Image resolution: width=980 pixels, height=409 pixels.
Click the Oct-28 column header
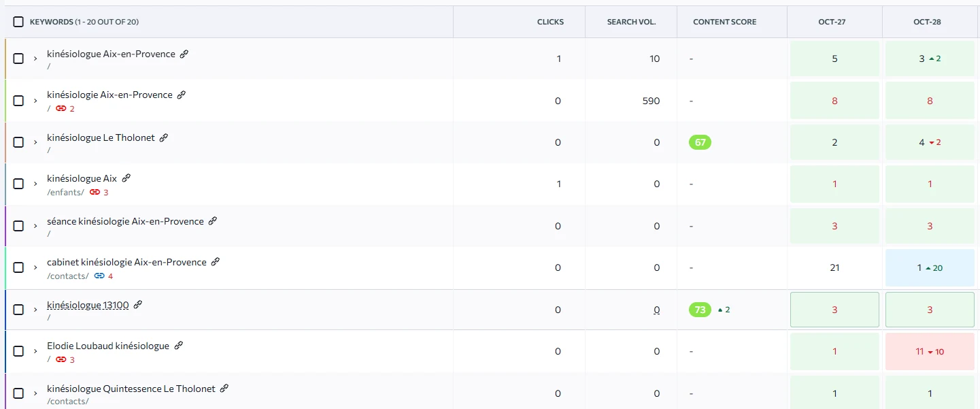point(927,22)
